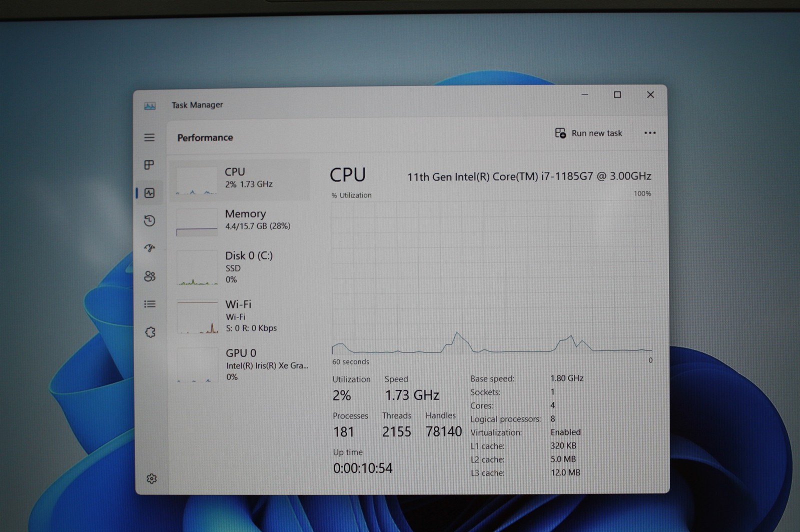The height and width of the screenshot is (532, 800).
Task: Select the Disk 0 (C:) item
Action: coord(240,267)
